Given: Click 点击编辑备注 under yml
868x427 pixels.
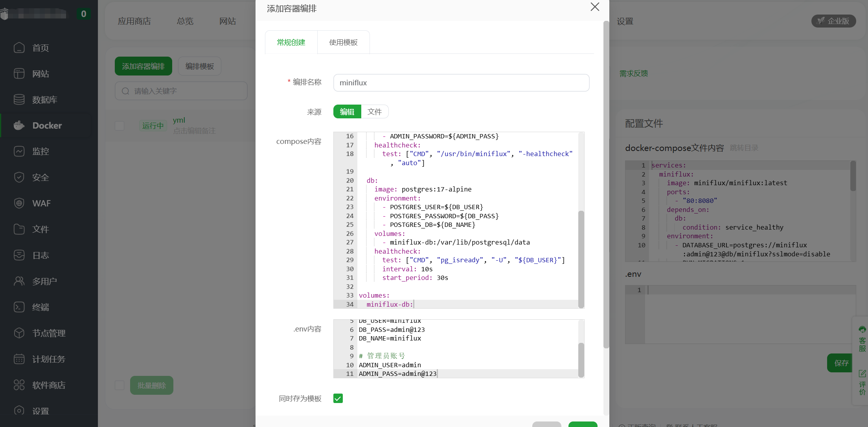Looking at the screenshot, I should [x=194, y=131].
